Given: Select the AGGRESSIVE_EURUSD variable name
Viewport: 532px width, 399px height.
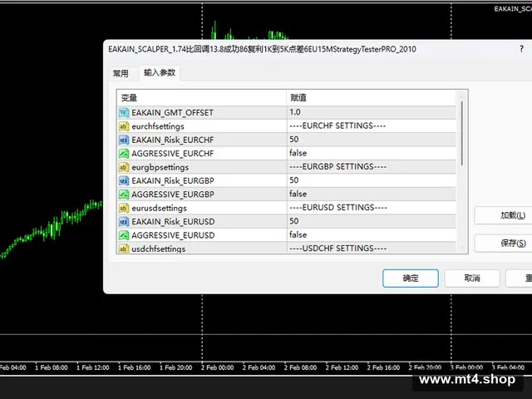Looking at the screenshot, I should tap(173, 235).
